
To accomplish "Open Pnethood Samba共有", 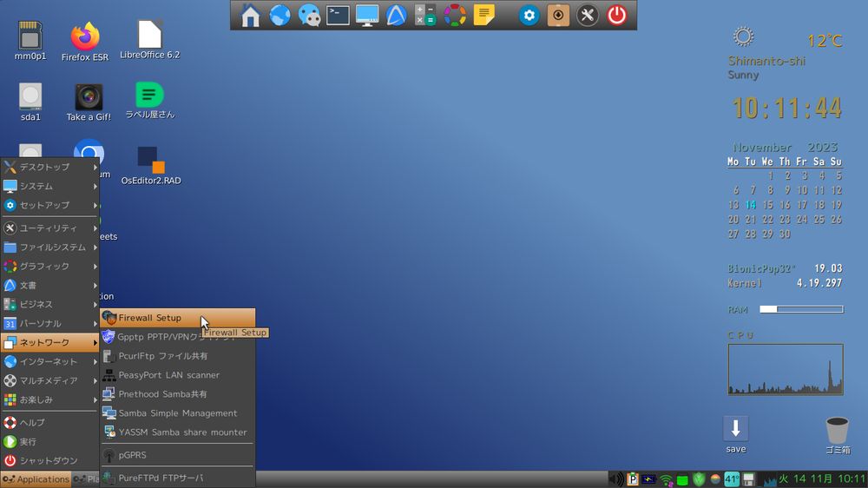I will point(178,394).
